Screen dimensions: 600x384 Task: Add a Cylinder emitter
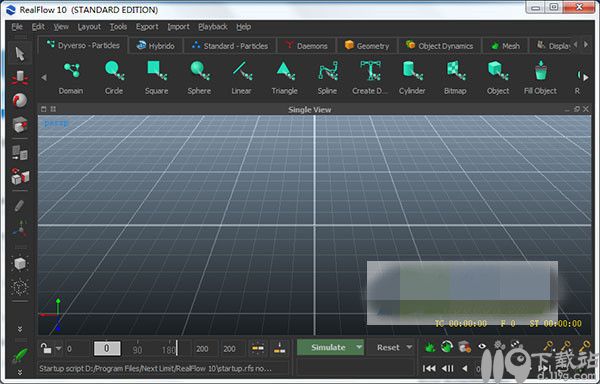tap(412, 71)
